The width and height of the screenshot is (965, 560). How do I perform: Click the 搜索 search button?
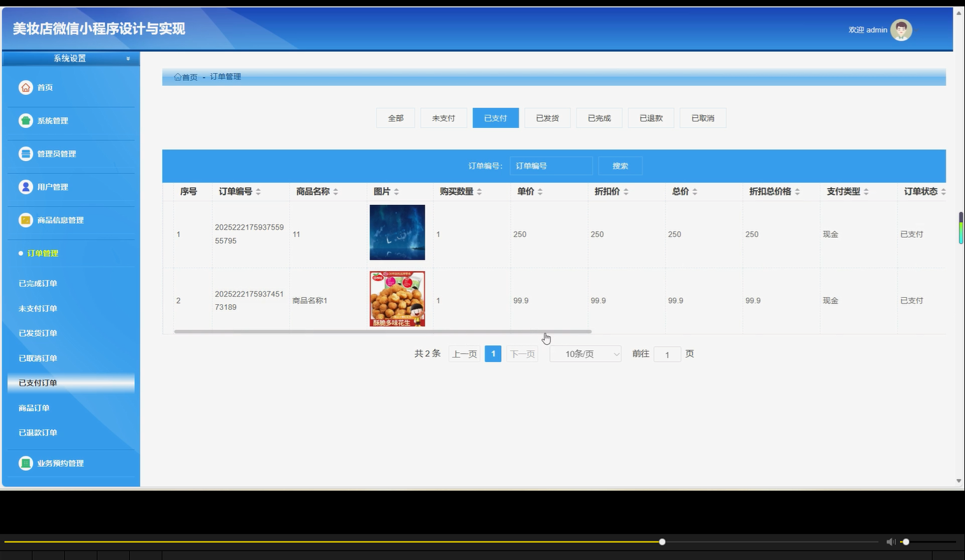point(619,165)
